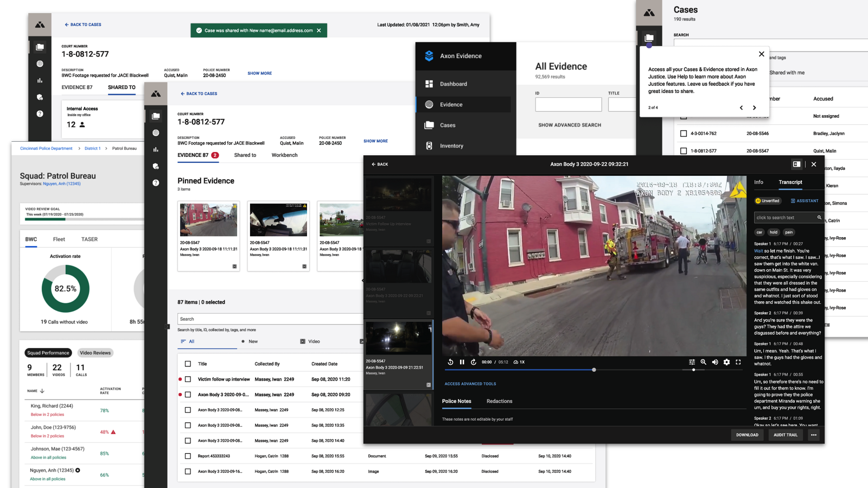Expand SHOW ADVANCED SEARCH in All Evidence
The image size is (868, 488).
click(x=570, y=125)
